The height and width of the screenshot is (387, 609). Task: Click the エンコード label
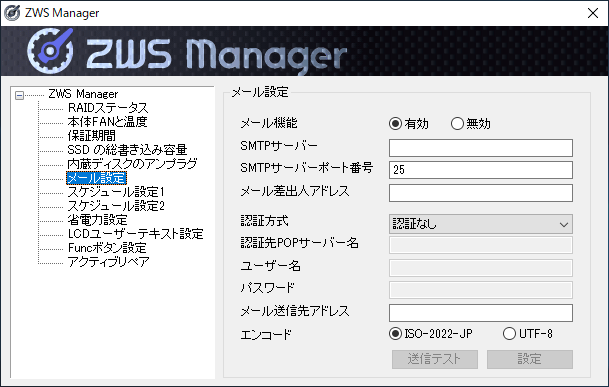tap(266, 334)
